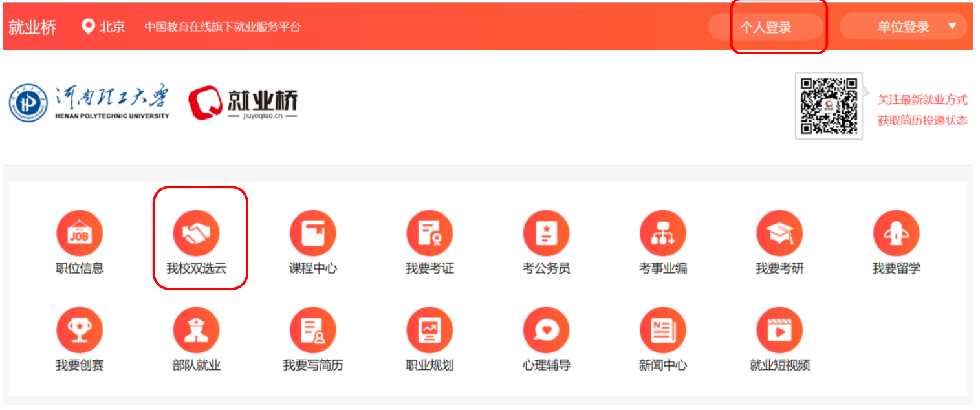980x410 pixels.
Task: Select the 我要考证 certificate icon
Action: pyautogui.click(x=430, y=233)
